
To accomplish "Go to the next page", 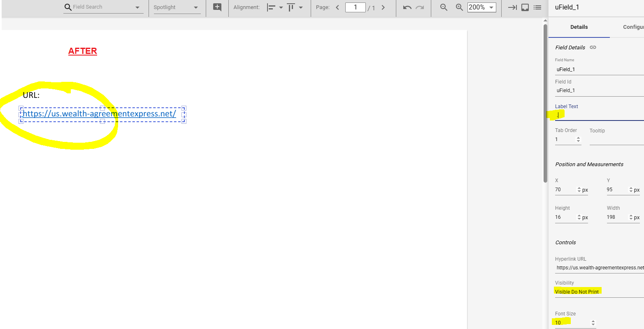I will 383,7.
